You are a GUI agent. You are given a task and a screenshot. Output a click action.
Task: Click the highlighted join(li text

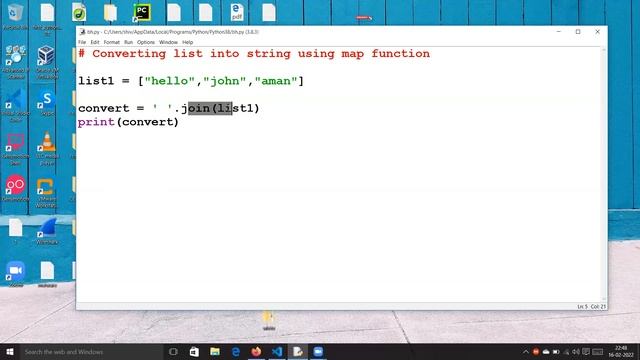(210, 108)
